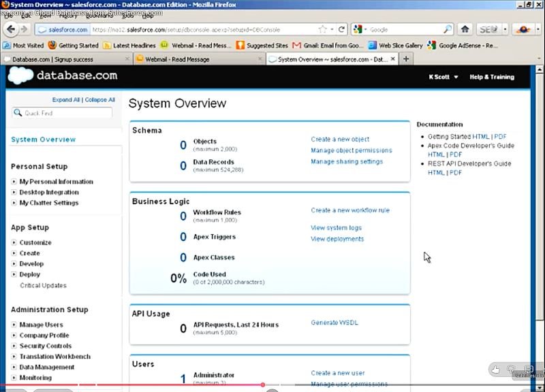Click View deployments link
Viewport: 545px width, 392px height.
337,239
